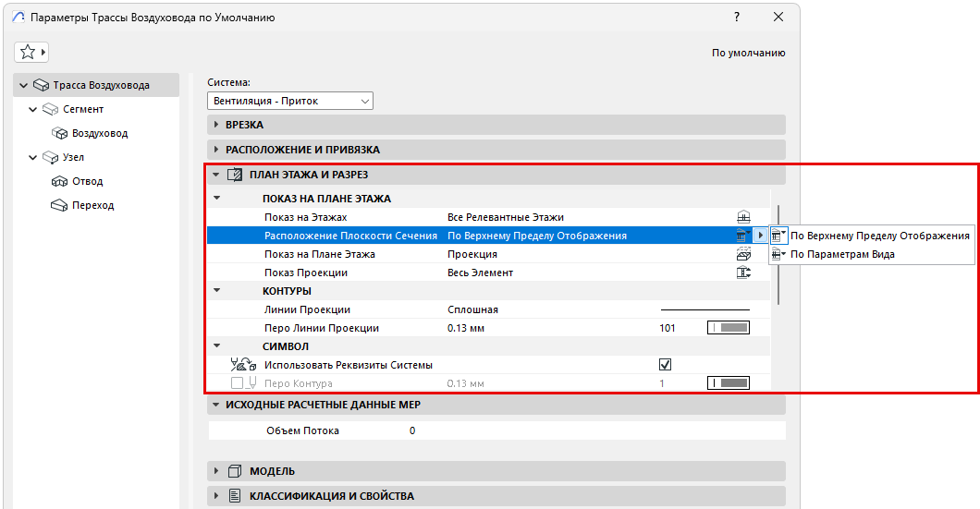Viewport: 980px width, 509px height.
Task: Click the elbow icon beside Отвод
Action: 60,181
